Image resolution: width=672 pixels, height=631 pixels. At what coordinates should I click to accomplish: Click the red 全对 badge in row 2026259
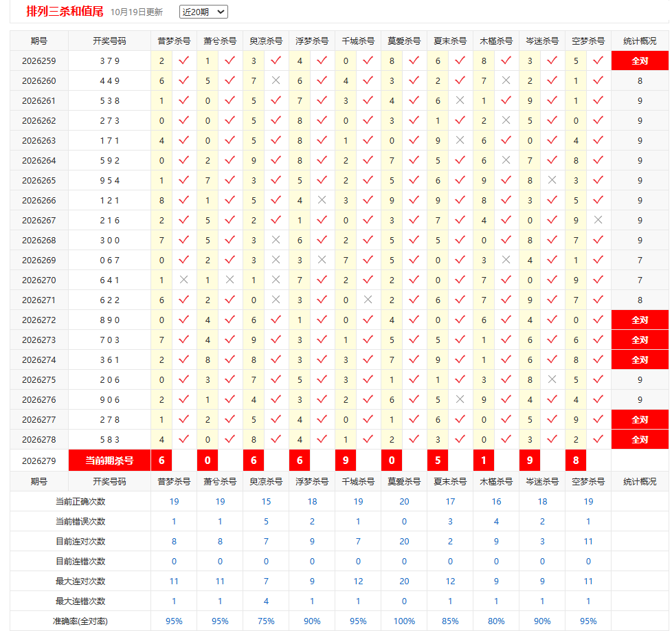(x=640, y=61)
